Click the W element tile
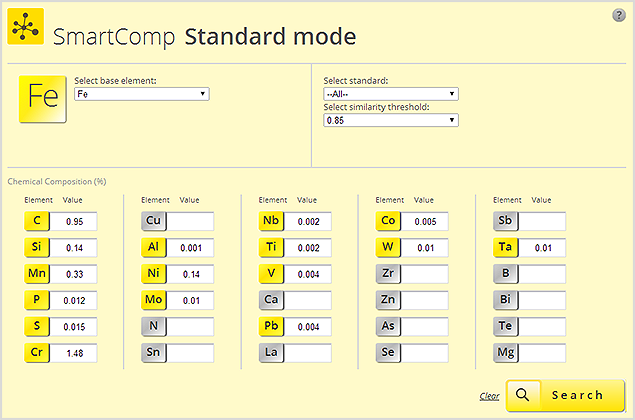Image resolution: width=635 pixels, height=420 pixels. point(388,247)
